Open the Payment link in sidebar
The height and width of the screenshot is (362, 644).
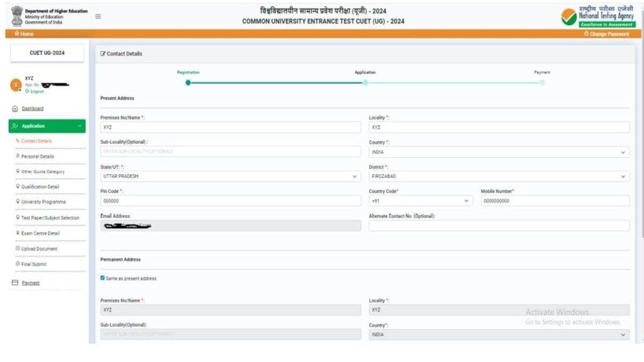coord(30,283)
